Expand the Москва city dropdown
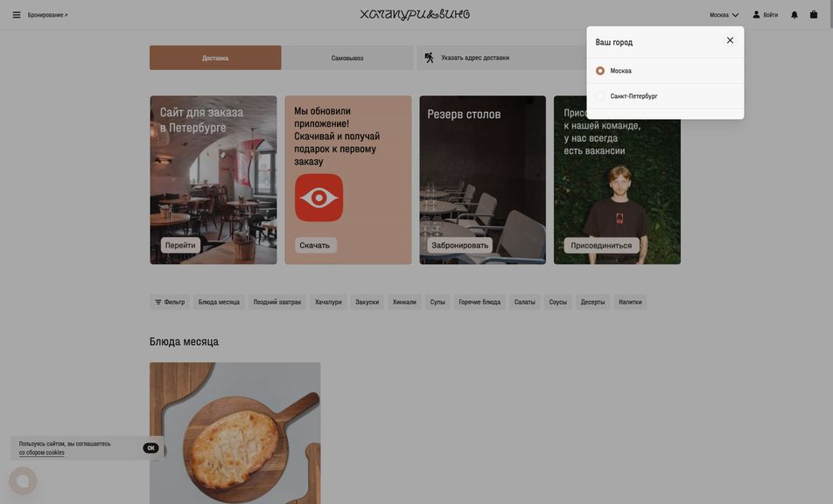833x504 pixels. 724,15
